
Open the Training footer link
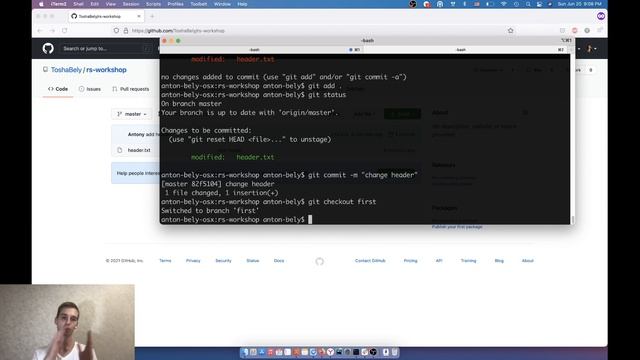pyautogui.click(x=469, y=260)
